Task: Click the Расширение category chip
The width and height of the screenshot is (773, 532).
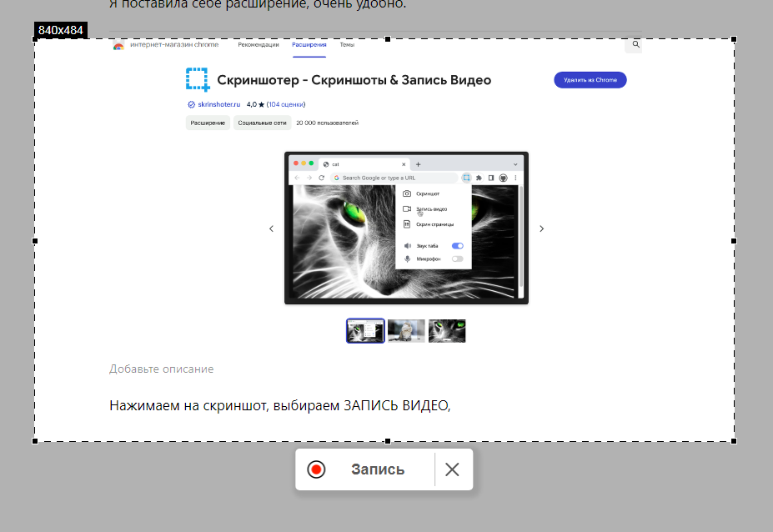Action: pos(208,123)
